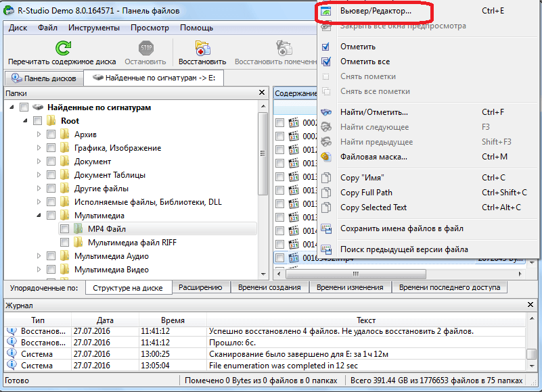Open the Инструменты menu
The image size is (542, 392).
pyautogui.click(x=94, y=28)
